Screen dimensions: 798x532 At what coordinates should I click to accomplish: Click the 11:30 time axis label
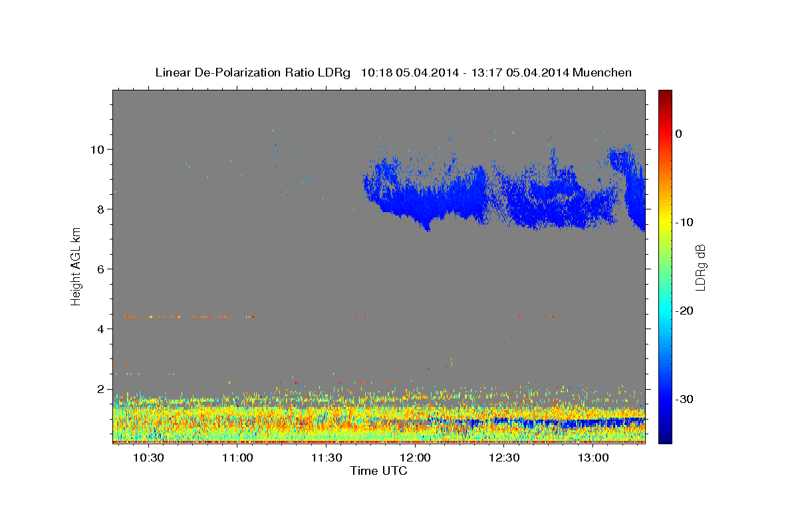[x=327, y=458]
